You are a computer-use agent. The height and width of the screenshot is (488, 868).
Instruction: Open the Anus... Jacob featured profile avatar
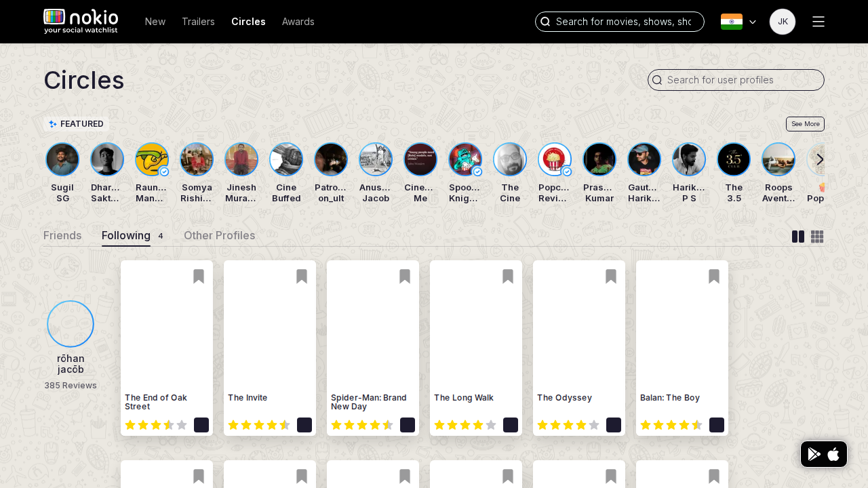point(376,159)
